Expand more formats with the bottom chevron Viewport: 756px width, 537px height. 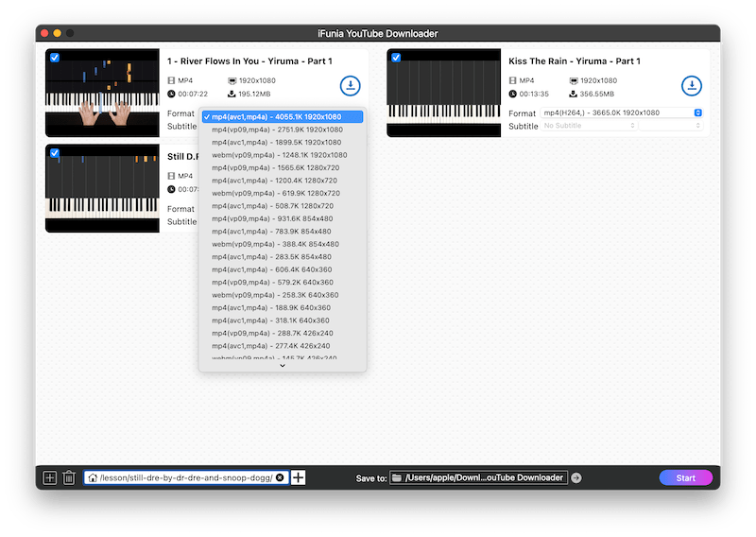pyautogui.click(x=282, y=366)
